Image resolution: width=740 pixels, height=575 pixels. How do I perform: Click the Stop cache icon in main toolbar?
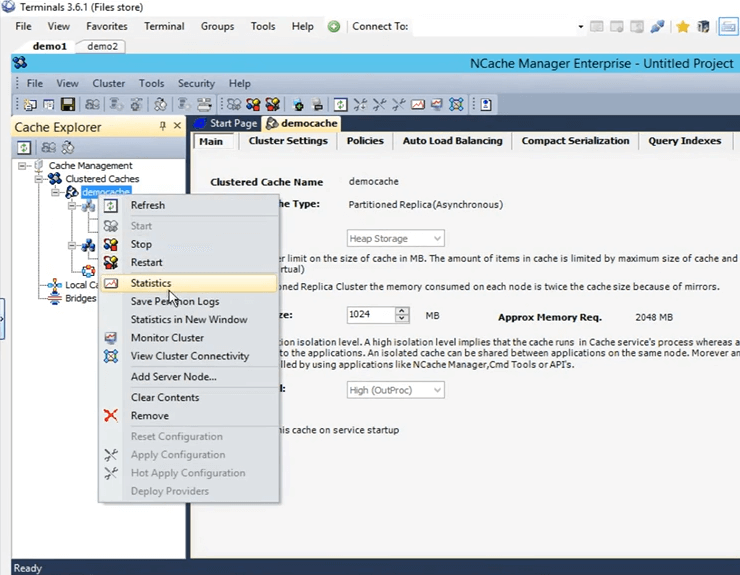pyautogui.click(x=253, y=104)
